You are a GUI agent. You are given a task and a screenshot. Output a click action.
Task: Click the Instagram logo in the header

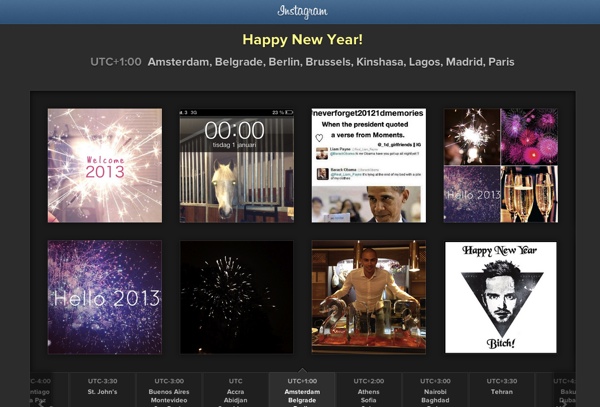[x=302, y=11]
